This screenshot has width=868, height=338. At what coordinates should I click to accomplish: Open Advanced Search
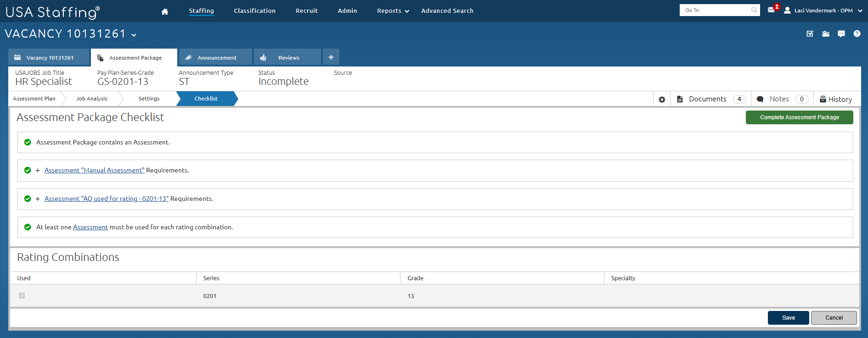pyautogui.click(x=447, y=11)
